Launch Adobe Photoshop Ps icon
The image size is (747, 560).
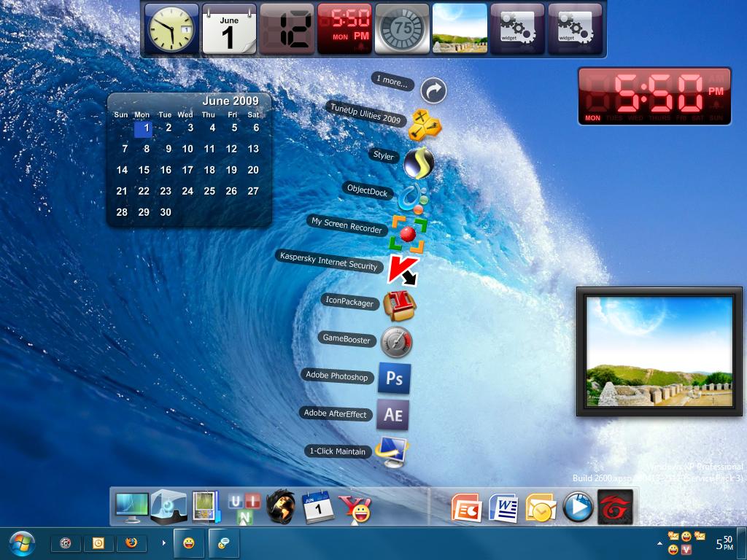pyautogui.click(x=395, y=378)
